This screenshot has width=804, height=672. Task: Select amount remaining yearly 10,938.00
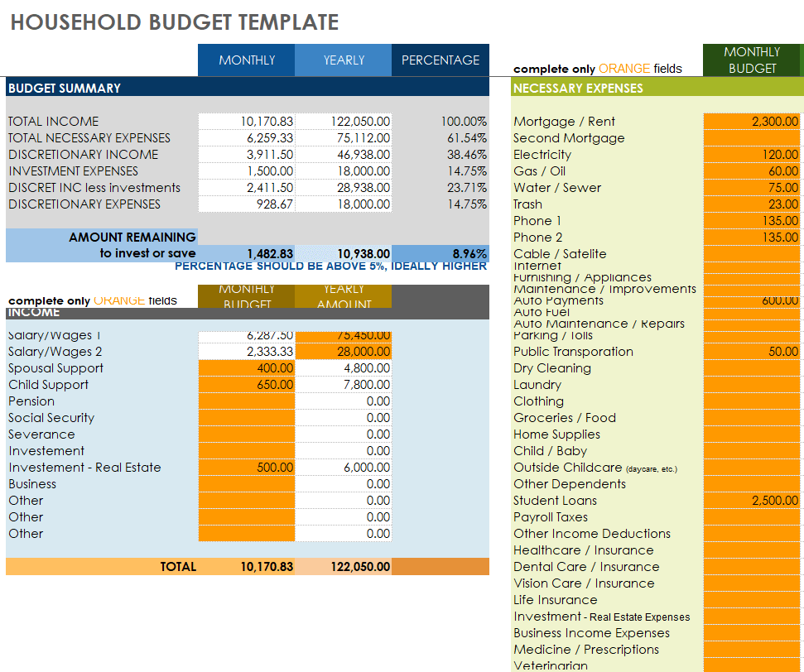pos(344,254)
